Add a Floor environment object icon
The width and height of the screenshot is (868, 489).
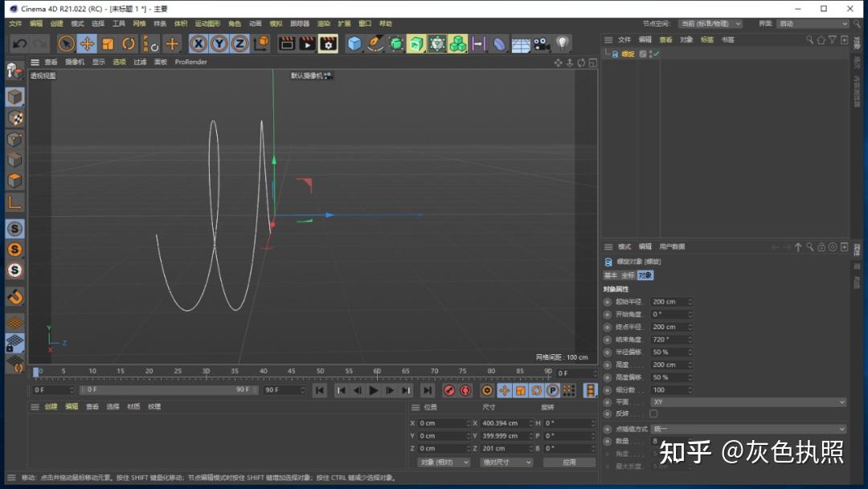(520, 44)
